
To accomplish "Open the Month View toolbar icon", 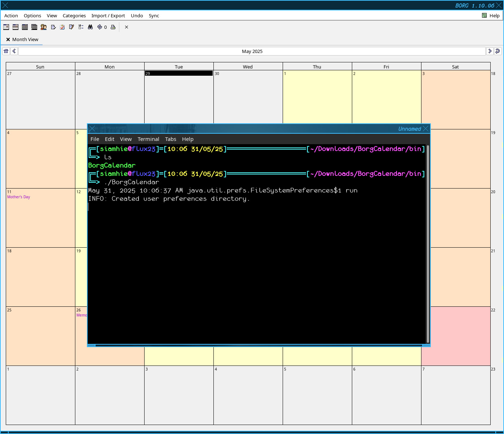I will click(x=25, y=27).
